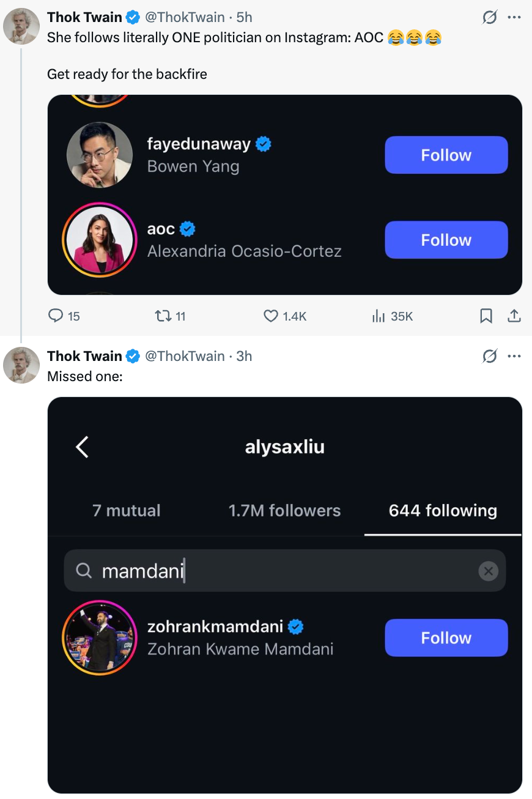Select the 644 following tab
Screen dimensions: 532x799
pyautogui.click(x=442, y=510)
